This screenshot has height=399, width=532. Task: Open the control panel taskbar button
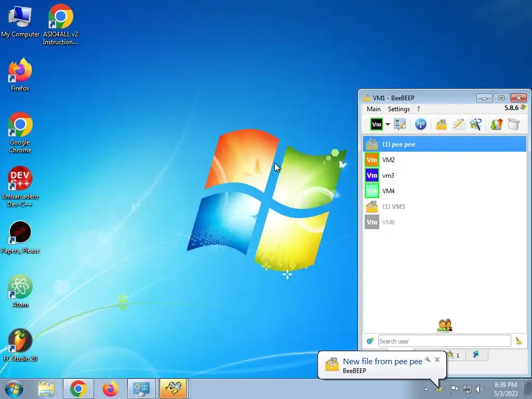pyautogui.click(x=141, y=389)
